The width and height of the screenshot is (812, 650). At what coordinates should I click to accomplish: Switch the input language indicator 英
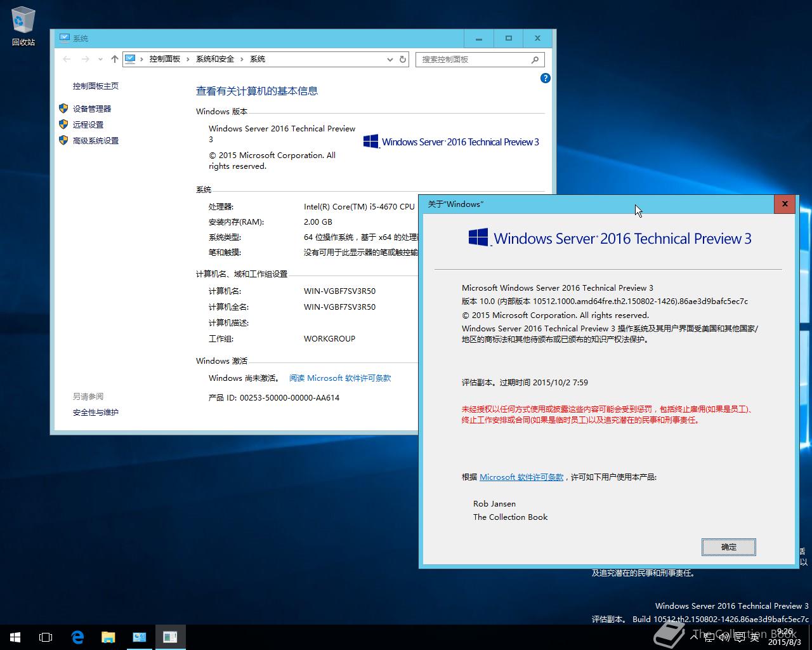754,637
